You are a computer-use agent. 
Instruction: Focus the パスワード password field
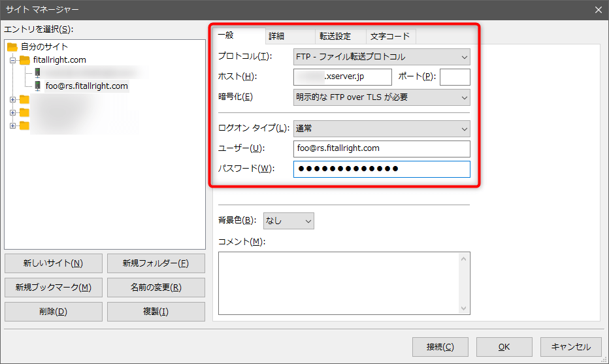pyautogui.click(x=382, y=169)
